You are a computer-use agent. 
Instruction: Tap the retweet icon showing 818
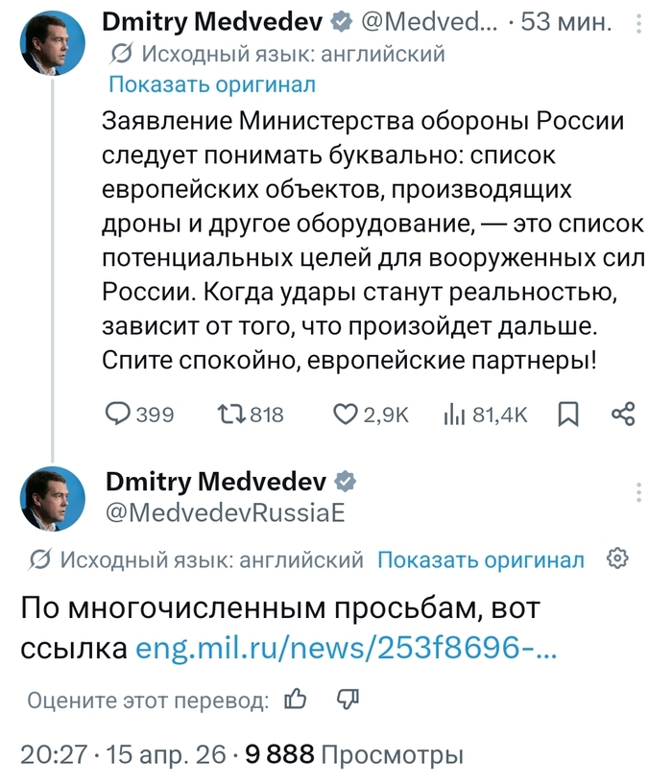[x=230, y=414]
